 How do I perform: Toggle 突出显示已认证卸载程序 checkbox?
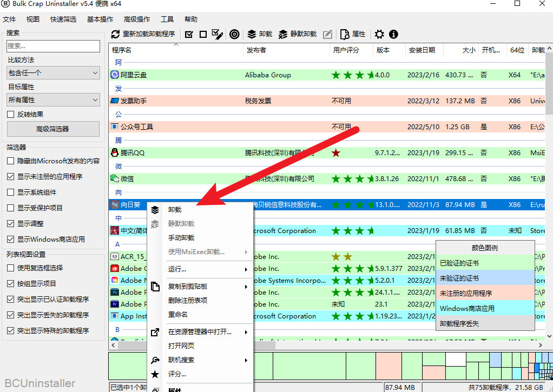(x=11, y=300)
